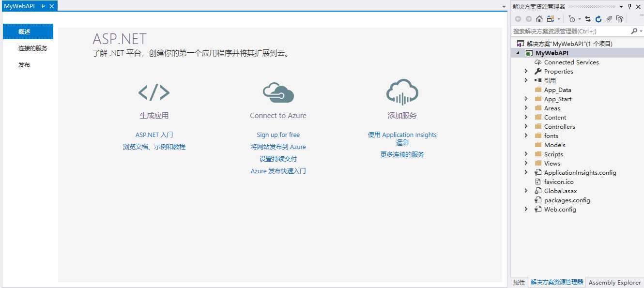Image resolution: width=644 pixels, height=288 pixels.
Task: Select the Scripts folder row
Action: pos(577,154)
